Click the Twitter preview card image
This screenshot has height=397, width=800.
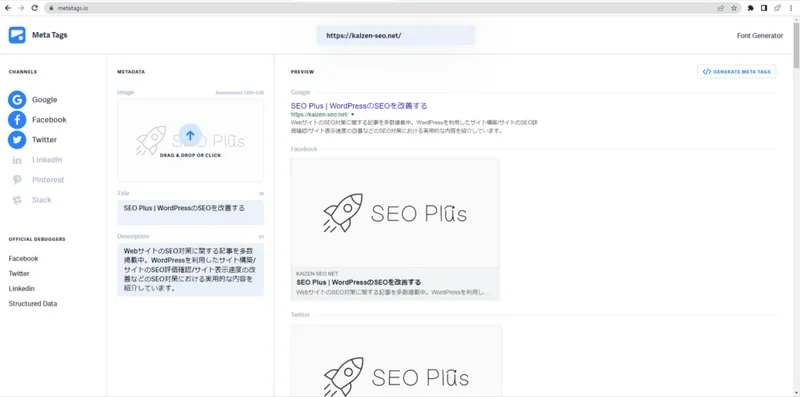pyautogui.click(x=396, y=360)
